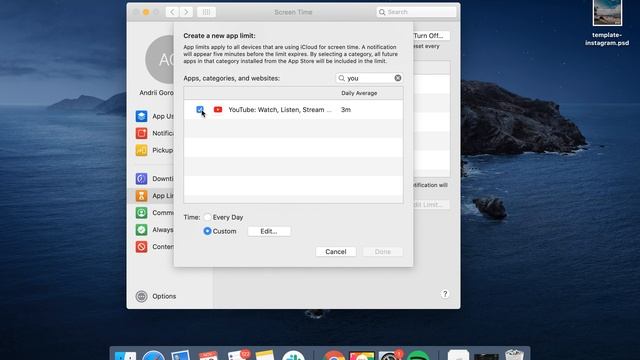This screenshot has height=360, width=640.
Task: Open the Communication sidebar item
Action: point(154,213)
